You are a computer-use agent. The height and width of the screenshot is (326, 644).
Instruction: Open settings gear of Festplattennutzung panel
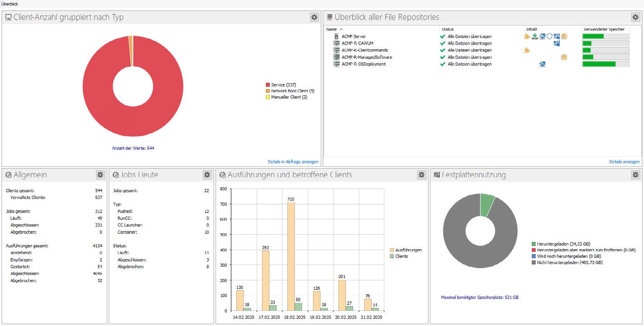coord(635,175)
